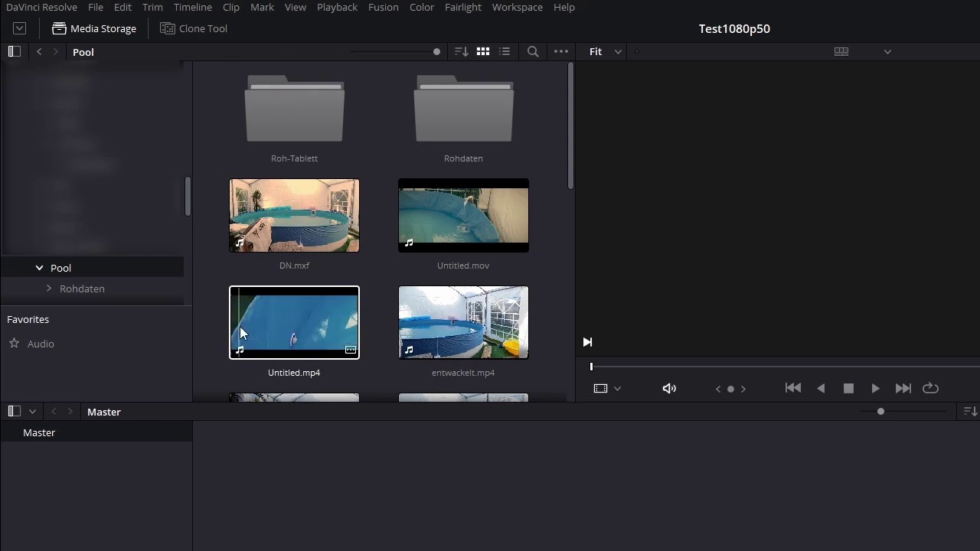980x551 pixels.
Task: Adjust the thumbnail size slider handle
Action: 436,52
